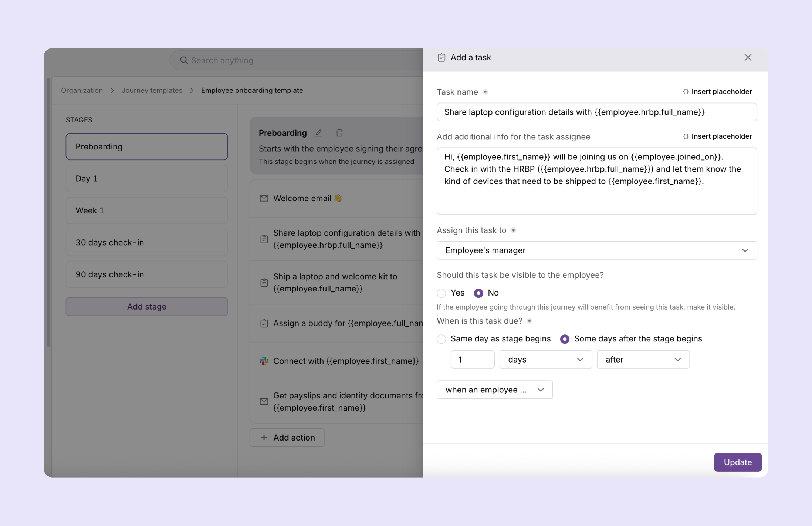Select Yes to make task visible to employee
This screenshot has width=812, height=526.
[441, 293]
